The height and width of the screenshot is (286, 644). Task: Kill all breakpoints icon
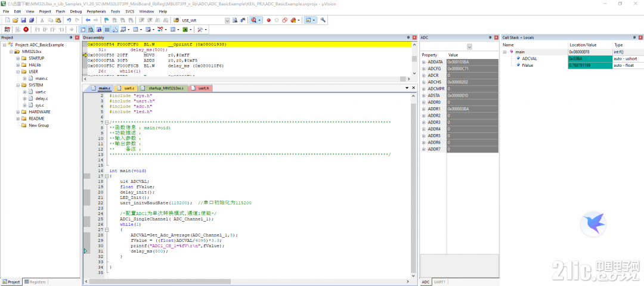293,20
